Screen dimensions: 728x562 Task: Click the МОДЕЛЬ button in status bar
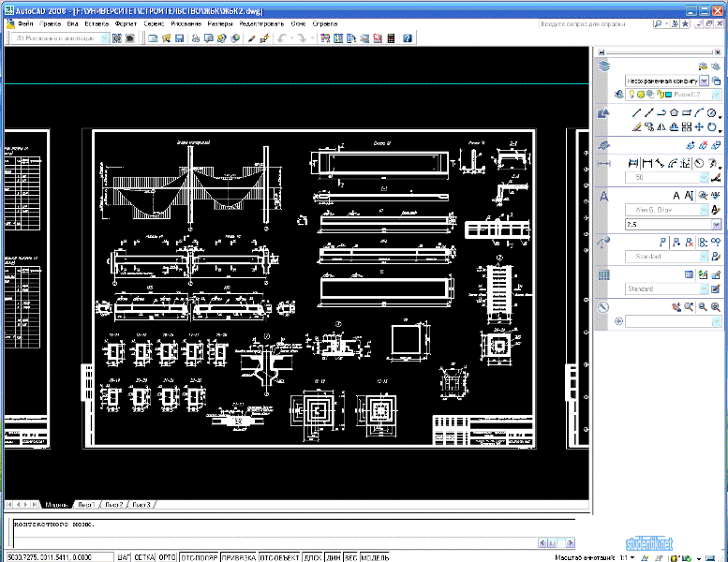tap(375, 557)
